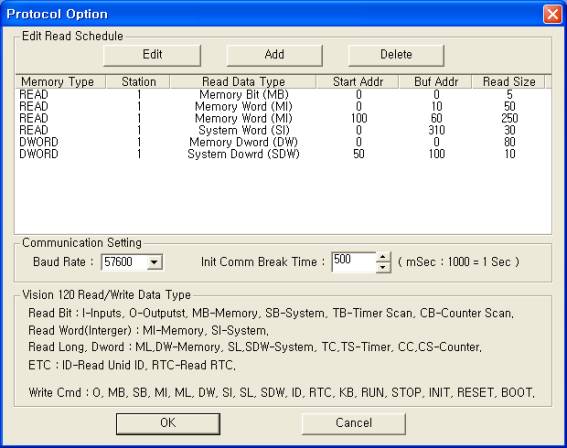Cancel the Protocol Option dialog

coord(353,423)
